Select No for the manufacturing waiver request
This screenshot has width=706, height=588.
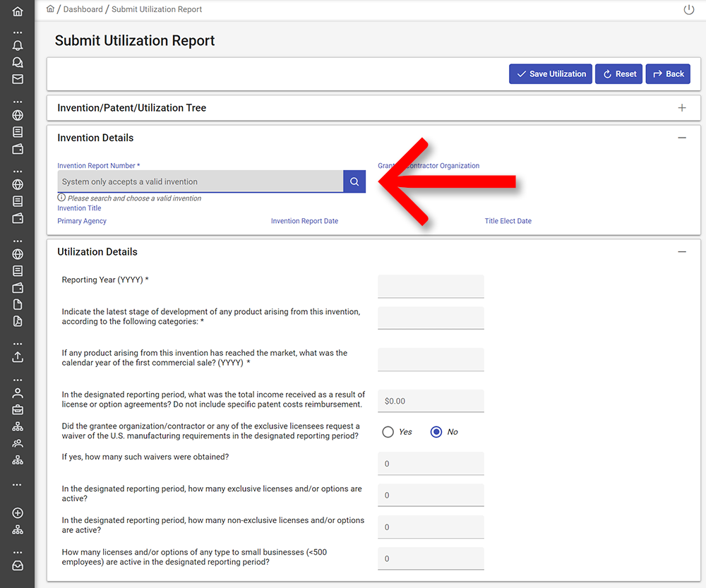pyautogui.click(x=436, y=432)
